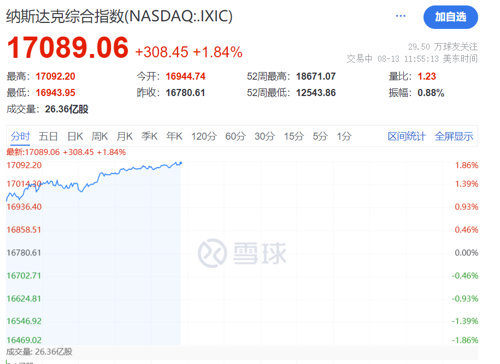Screen dimensions: 500x364
Task: Switch to the 周K weekly chart tab
Action: pyautogui.click(x=100, y=136)
